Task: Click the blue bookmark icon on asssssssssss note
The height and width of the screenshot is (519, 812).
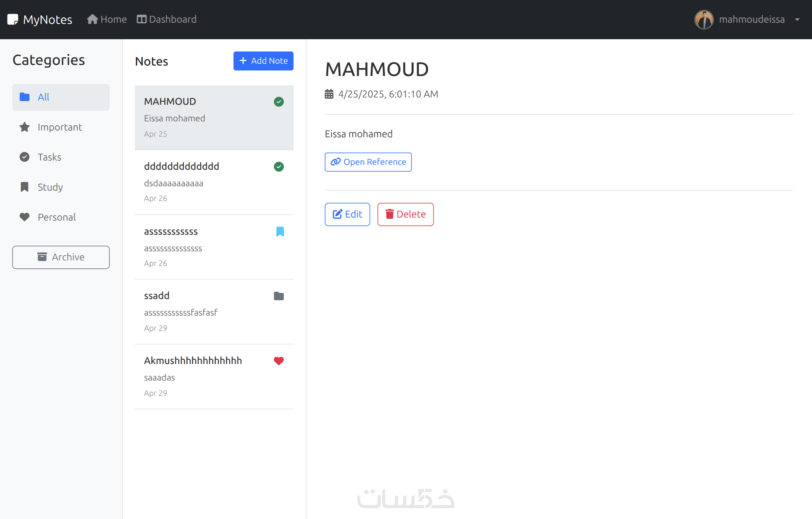Action: 279,231
